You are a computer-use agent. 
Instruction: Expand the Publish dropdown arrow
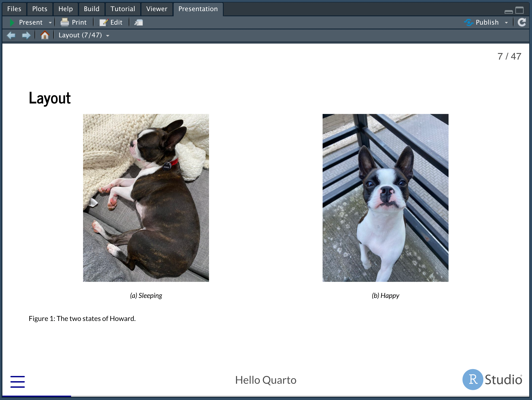click(506, 23)
